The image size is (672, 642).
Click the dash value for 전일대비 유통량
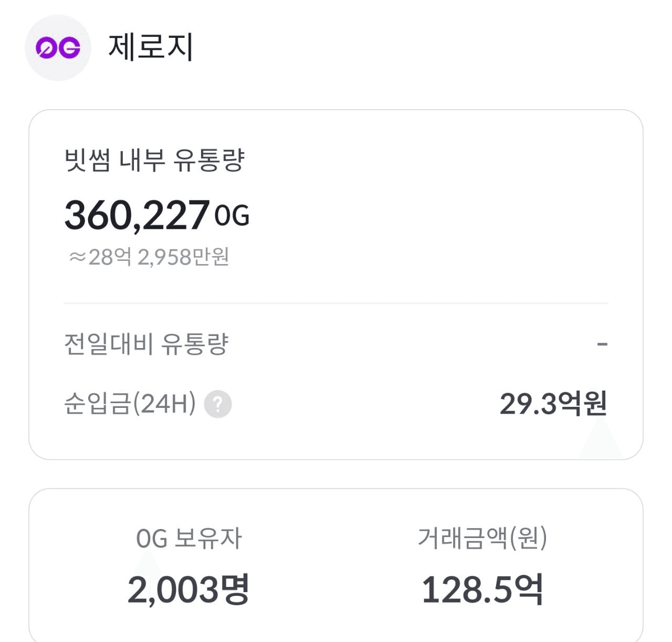click(x=602, y=344)
